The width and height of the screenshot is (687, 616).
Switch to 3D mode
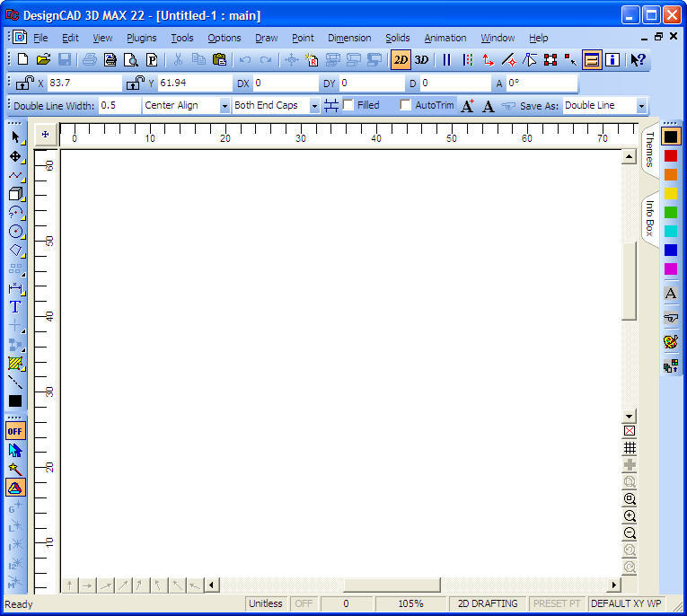click(421, 59)
